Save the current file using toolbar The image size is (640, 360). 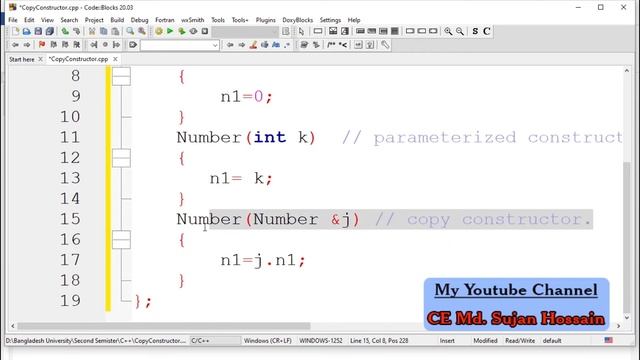point(38,31)
